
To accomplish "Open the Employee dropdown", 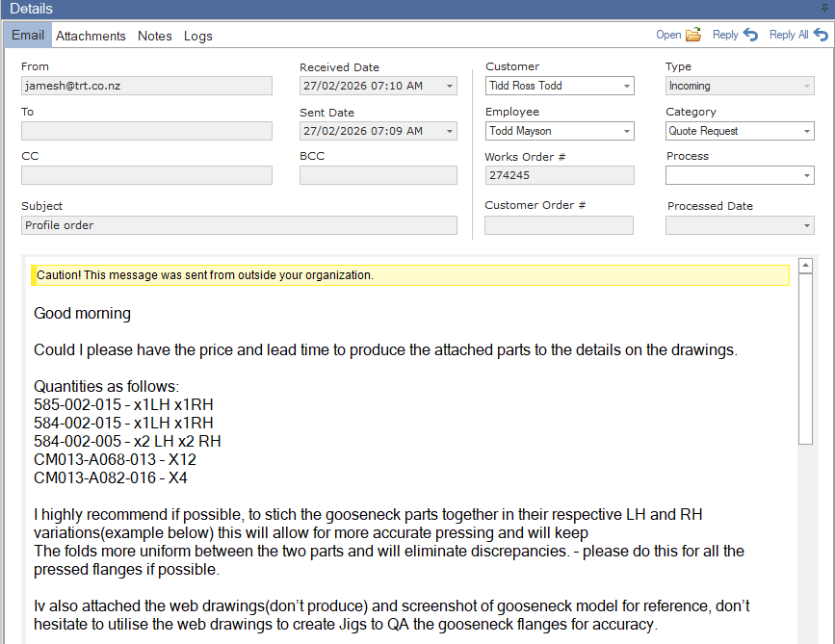I will tap(625, 131).
